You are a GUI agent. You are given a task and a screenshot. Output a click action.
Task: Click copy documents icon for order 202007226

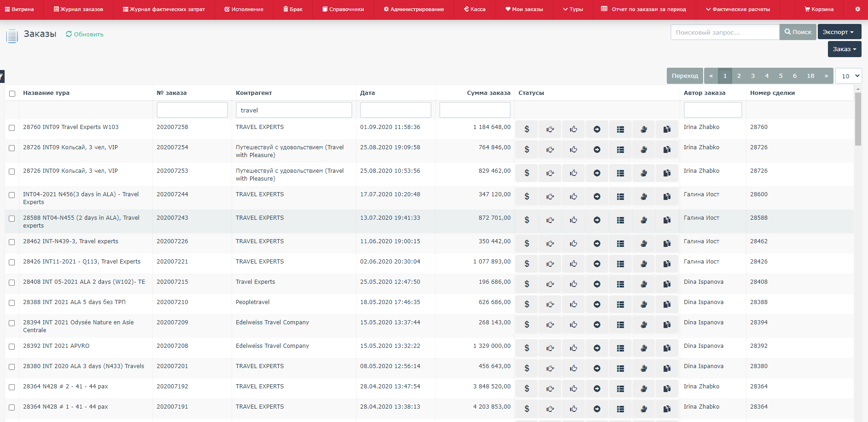point(667,244)
